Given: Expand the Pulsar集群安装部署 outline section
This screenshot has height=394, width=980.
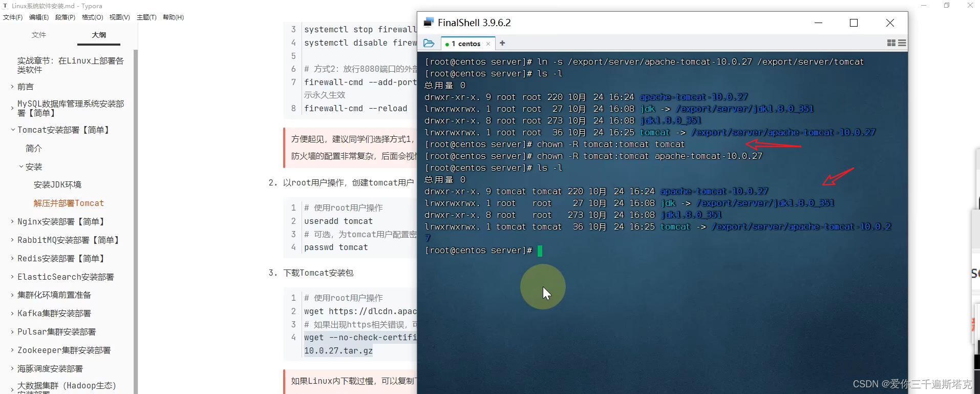Looking at the screenshot, I should [x=12, y=332].
